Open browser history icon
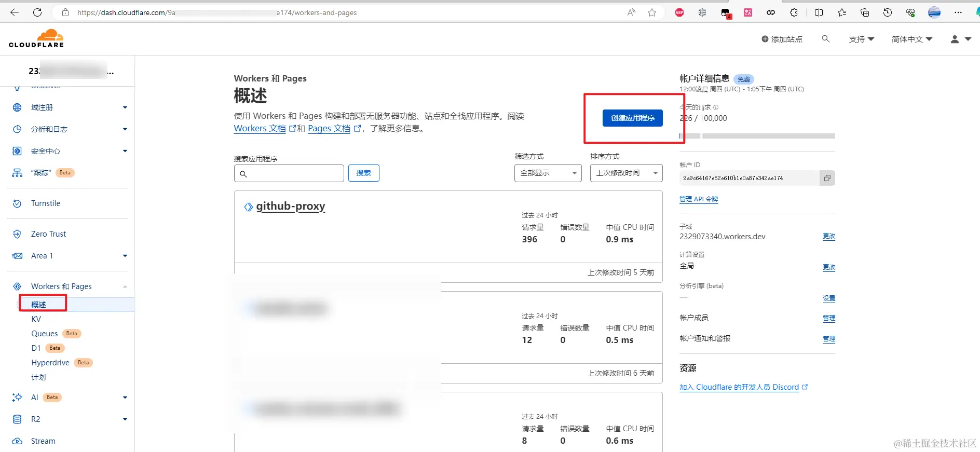This screenshot has width=980, height=452. [887, 12]
